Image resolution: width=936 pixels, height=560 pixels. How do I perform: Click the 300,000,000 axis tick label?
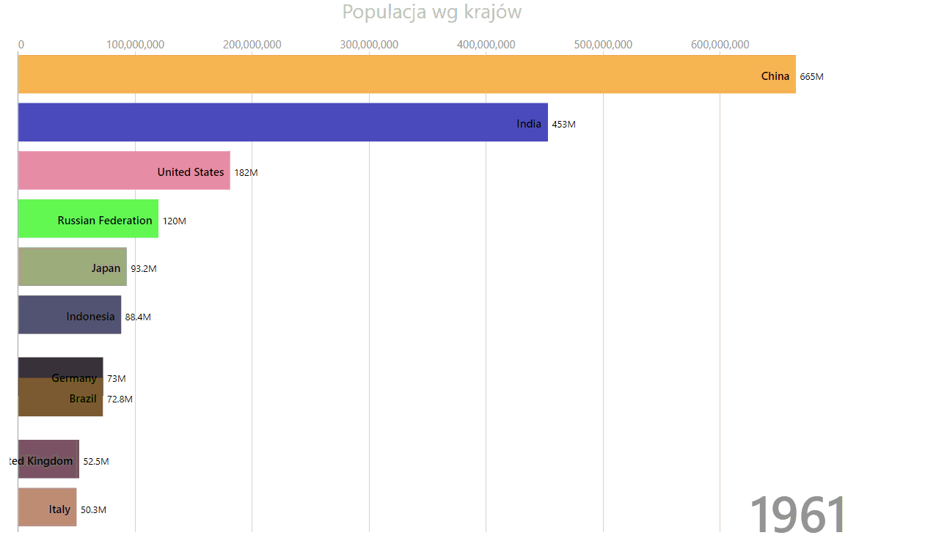click(x=369, y=45)
